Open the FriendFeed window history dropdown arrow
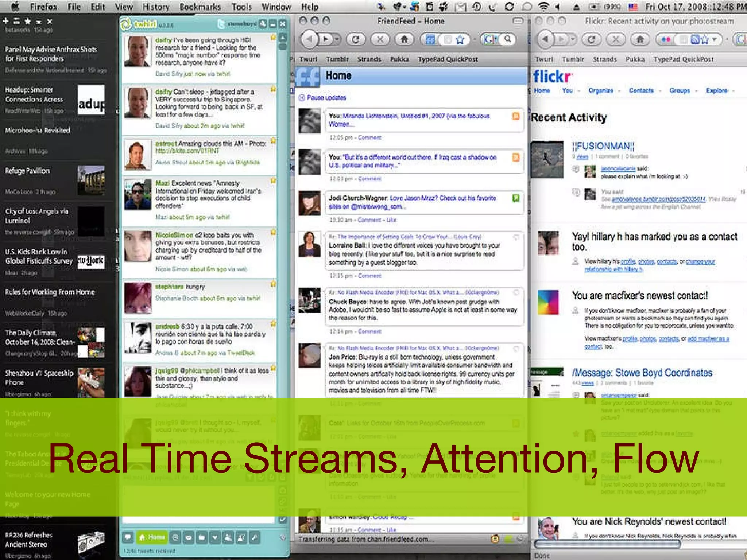This screenshot has height=560, width=747. coord(337,39)
